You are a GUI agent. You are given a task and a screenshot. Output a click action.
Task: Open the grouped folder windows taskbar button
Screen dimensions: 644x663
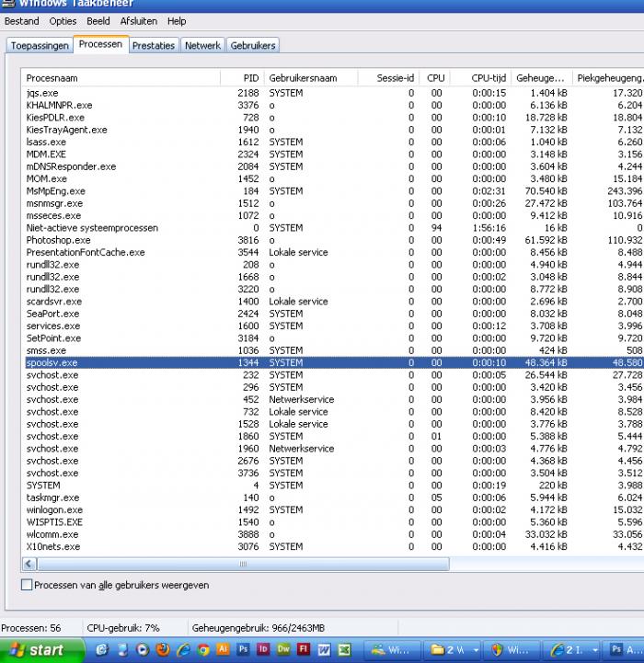tap(454, 649)
